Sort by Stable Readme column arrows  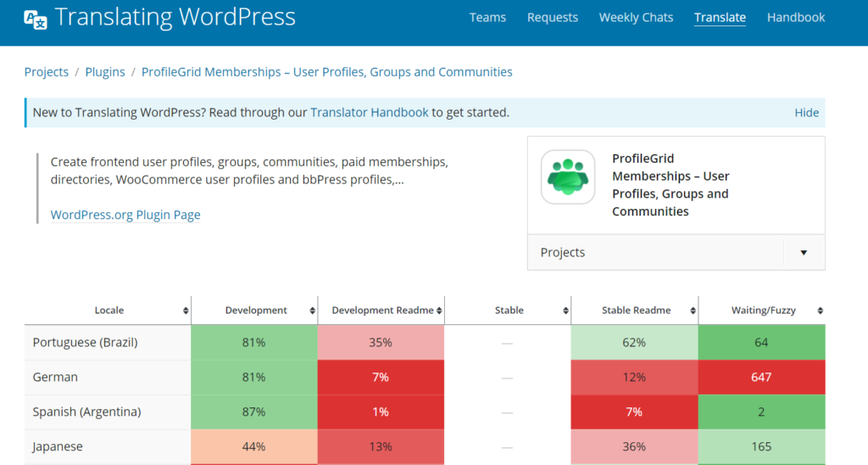pyautogui.click(x=693, y=311)
